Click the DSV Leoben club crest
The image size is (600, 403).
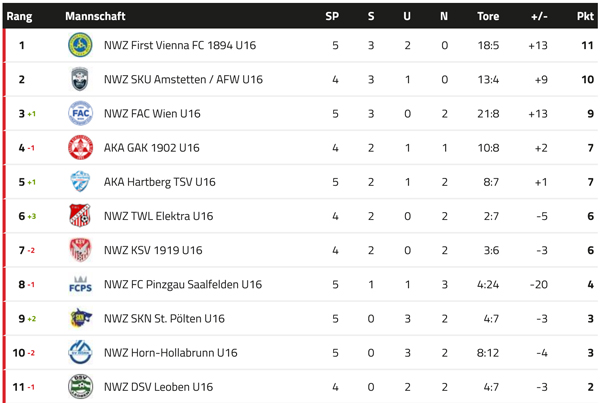80,387
